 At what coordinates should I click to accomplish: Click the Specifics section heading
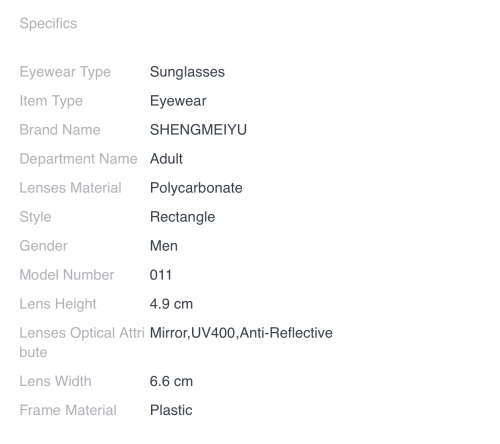click(x=48, y=24)
